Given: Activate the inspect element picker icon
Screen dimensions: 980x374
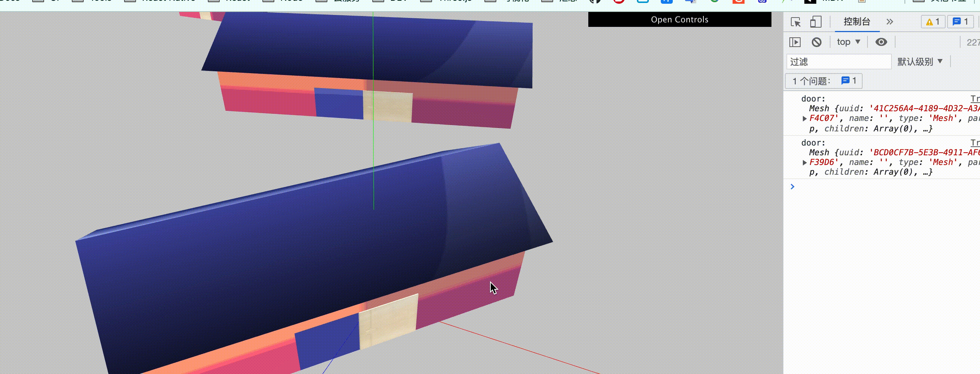Looking at the screenshot, I should click(795, 22).
